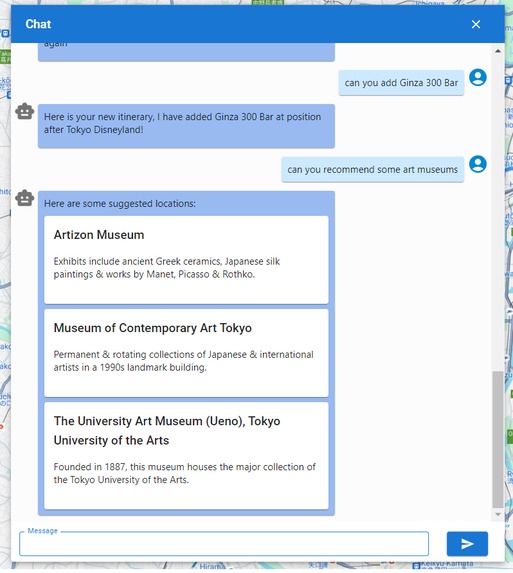513x573 pixels.
Task: Click 'Founded in 1887' description text
Action: pyautogui.click(x=185, y=473)
